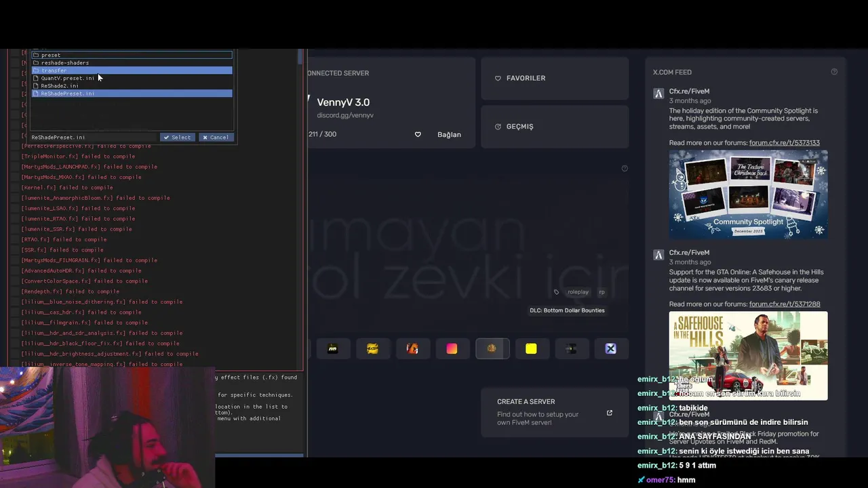This screenshot has width=868, height=488.
Task: Select the blue X server icon
Action: pos(610,348)
